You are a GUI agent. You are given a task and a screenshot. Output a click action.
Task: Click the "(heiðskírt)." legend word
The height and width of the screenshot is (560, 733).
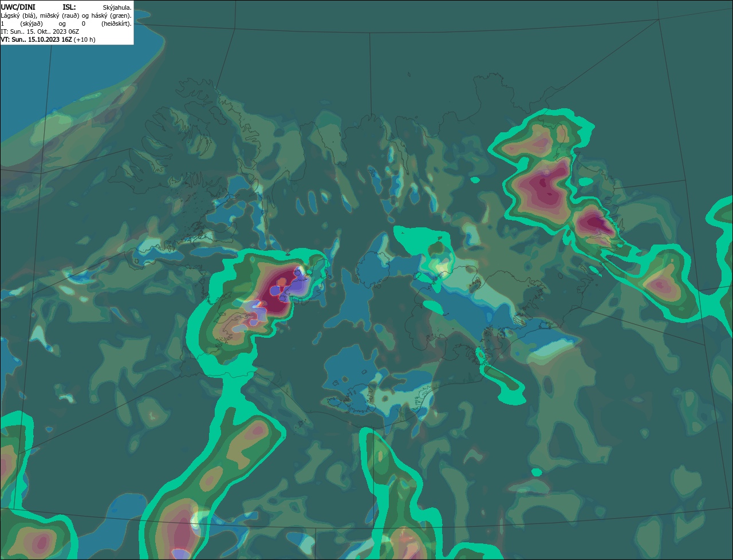[x=116, y=24]
